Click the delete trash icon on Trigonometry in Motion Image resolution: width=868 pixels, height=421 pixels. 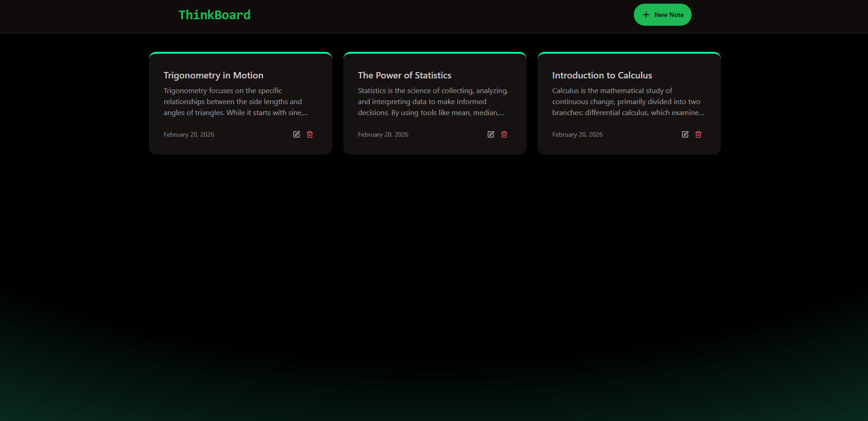click(310, 134)
